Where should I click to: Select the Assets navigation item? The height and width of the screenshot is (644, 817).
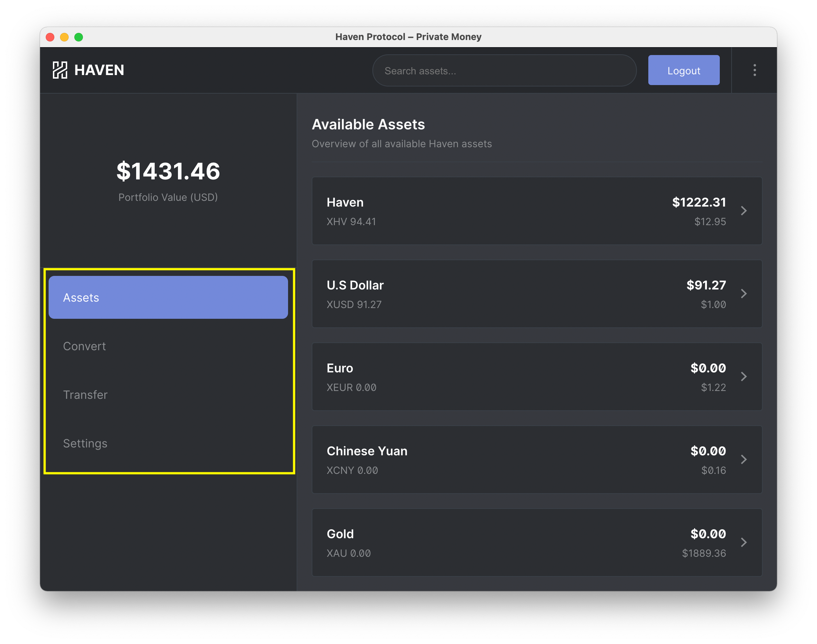(168, 297)
